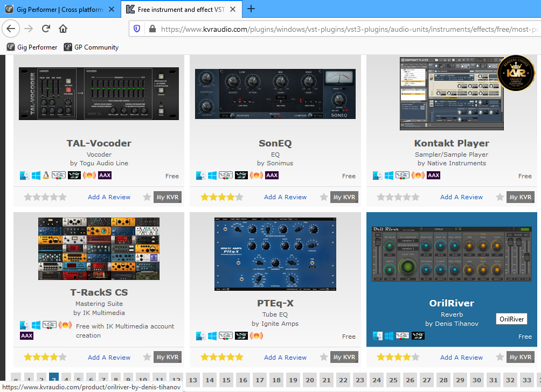Open PTEq-X plugin screenshot
541x392 pixels.
[x=275, y=254]
